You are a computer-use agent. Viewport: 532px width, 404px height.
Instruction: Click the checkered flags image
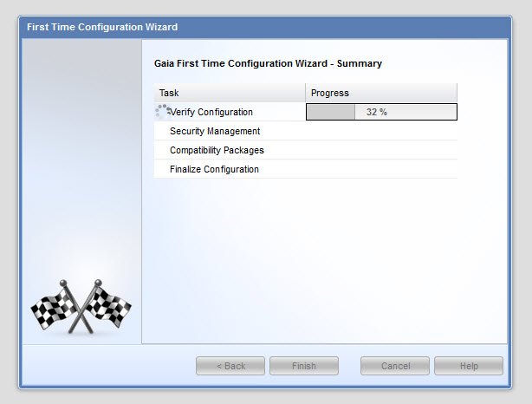(x=81, y=307)
